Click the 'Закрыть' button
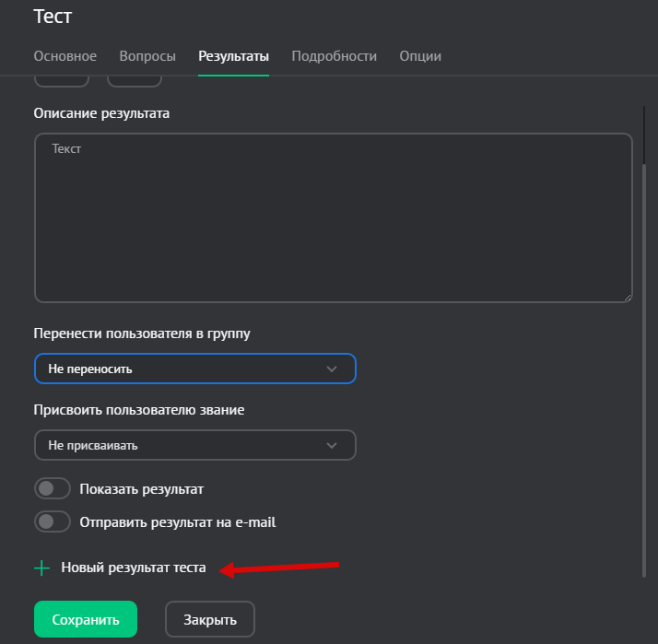The image size is (658, 644). click(x=209, y=620)
